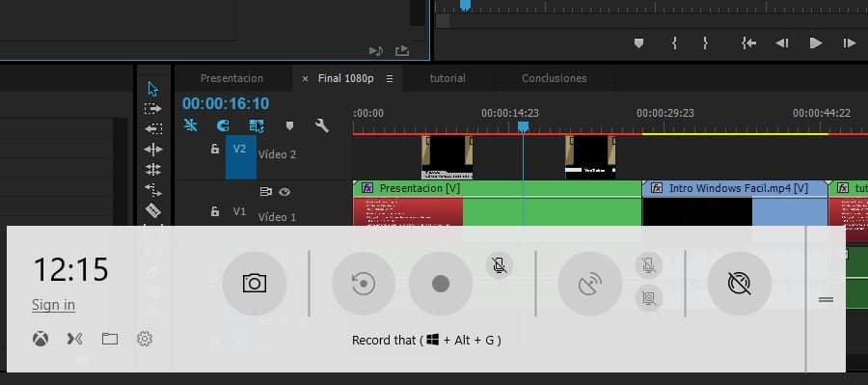The height and width of the screenshot is (385, 868).
Task: Select the Selection arrow tool
Action: point(153,89)
